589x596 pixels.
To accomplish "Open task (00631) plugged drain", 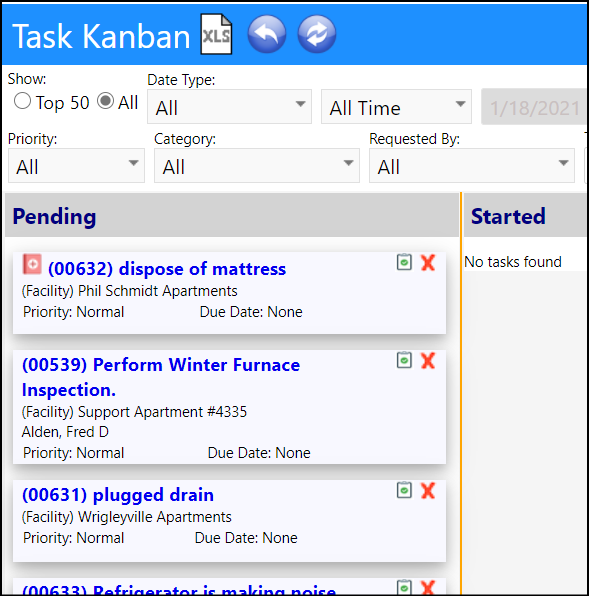I will point(118,495).
